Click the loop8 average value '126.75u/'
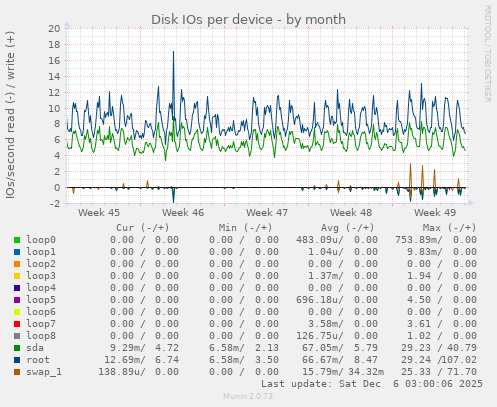The image size is (497, 407). 320,336
